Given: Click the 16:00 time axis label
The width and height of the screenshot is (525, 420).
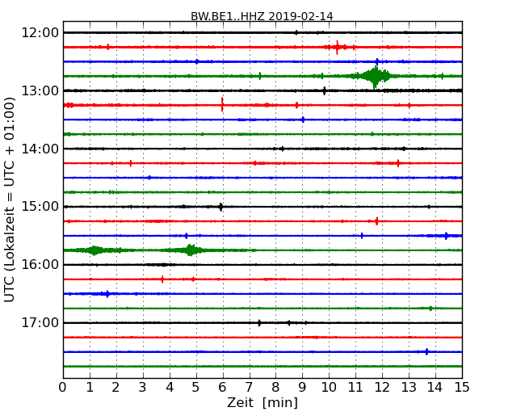Looking at the screenshot, I should point(40,265).
